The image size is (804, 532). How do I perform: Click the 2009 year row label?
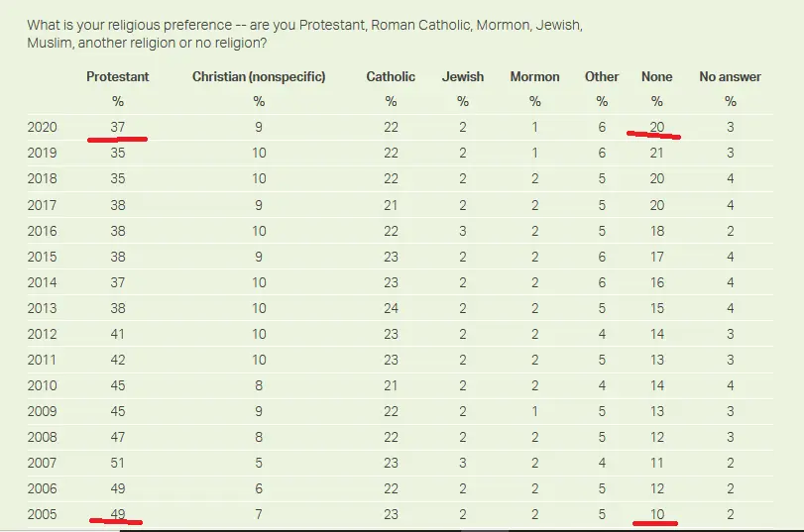tap(43, 411)
